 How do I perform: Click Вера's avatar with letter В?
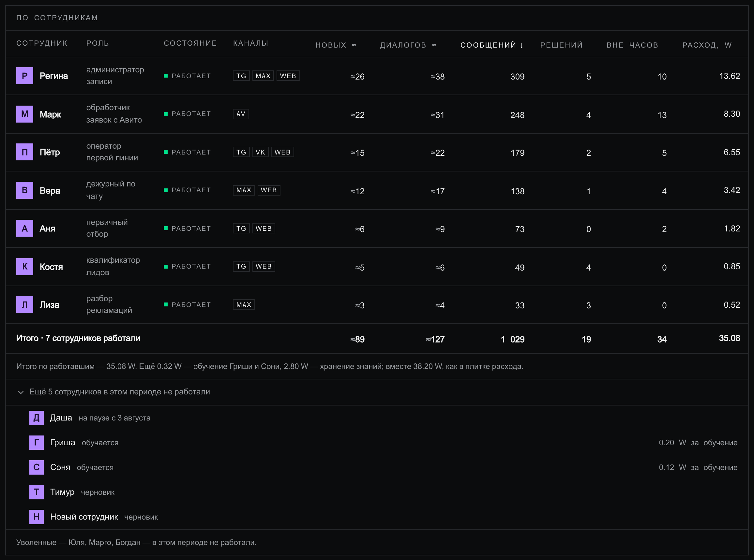tap(25, 190)
